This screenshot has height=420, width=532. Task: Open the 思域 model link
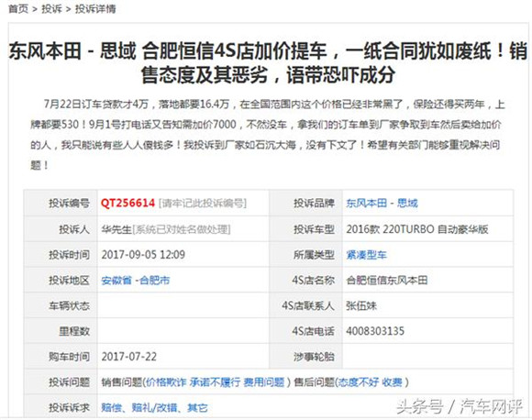click(407, 204)
